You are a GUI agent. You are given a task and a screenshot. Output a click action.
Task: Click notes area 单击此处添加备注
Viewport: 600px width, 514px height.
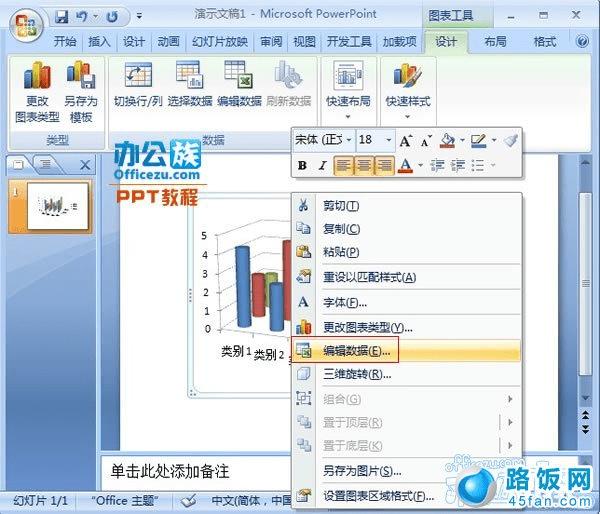point(170,471)
